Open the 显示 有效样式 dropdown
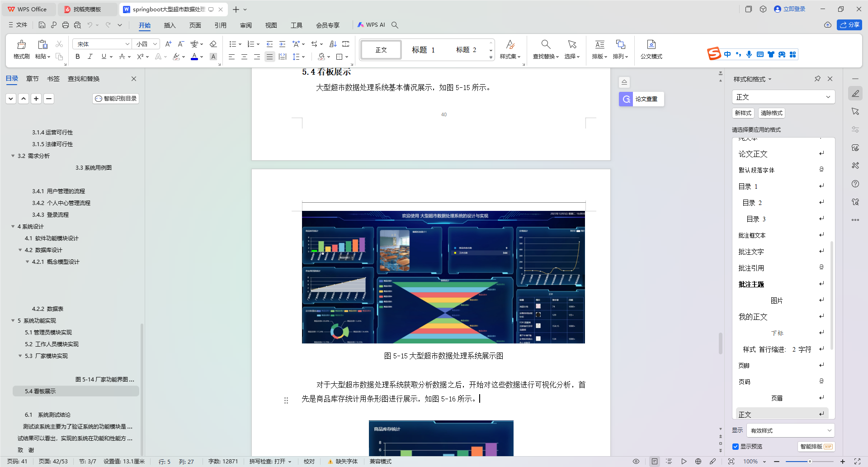This screenshot has height=467, width=868. click(790, 430)
